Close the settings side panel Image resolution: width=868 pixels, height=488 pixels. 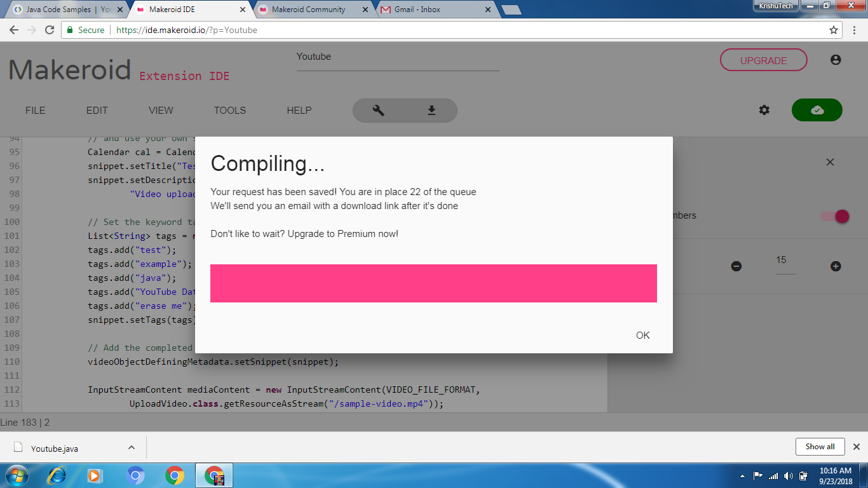click(x=830, y=162)
